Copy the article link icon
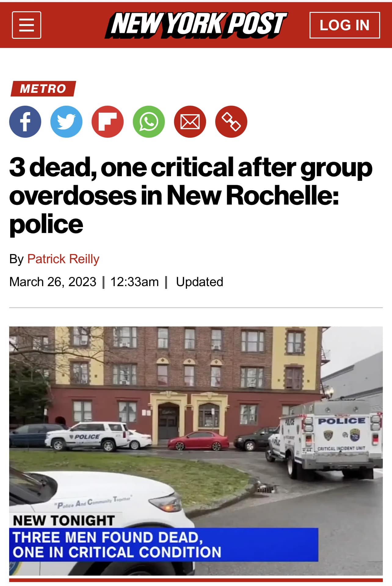 pos(231,122)
